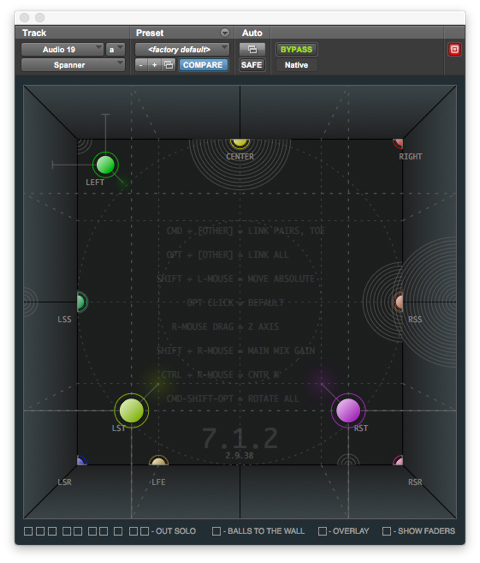Viewport: 480px width, 563px height.
Task: Click the RSS label text
Action: [415, 319]
